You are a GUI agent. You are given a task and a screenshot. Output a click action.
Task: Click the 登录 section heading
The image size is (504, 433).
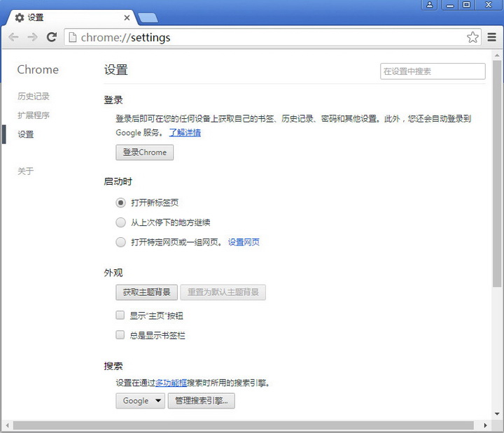113,100
